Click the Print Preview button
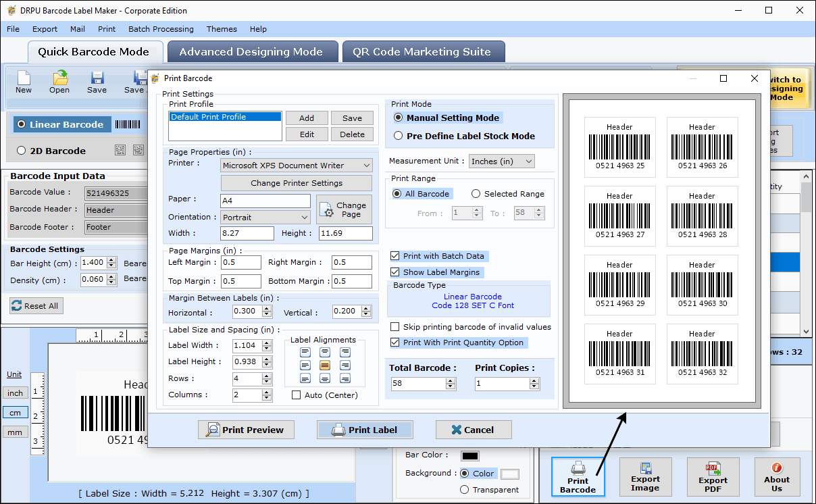The height and width of the screenshot is (504, 816). click(x=246, y=430)
